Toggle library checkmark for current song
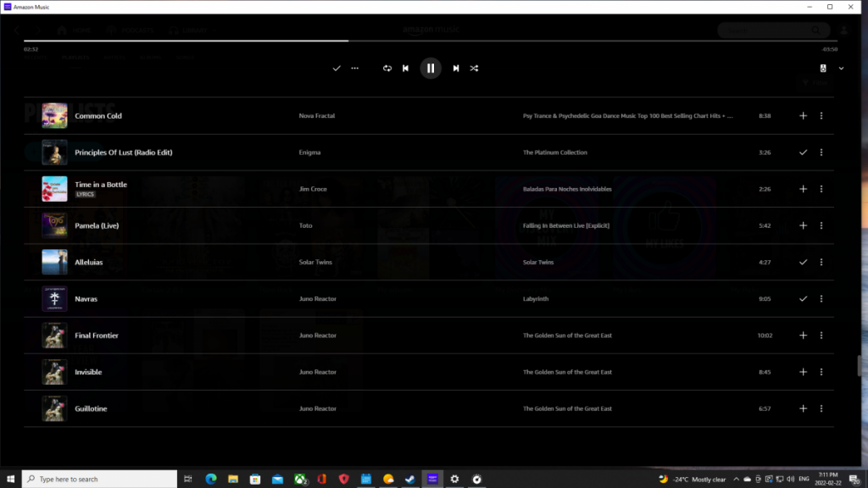This screenshot has height=488, width=868. click(x=336, y=68)
